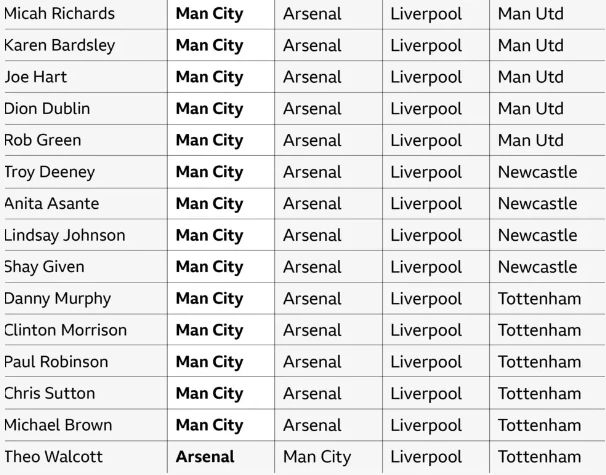Click Arsenal in Karen Bardsley's row

(x=312, y=45)
